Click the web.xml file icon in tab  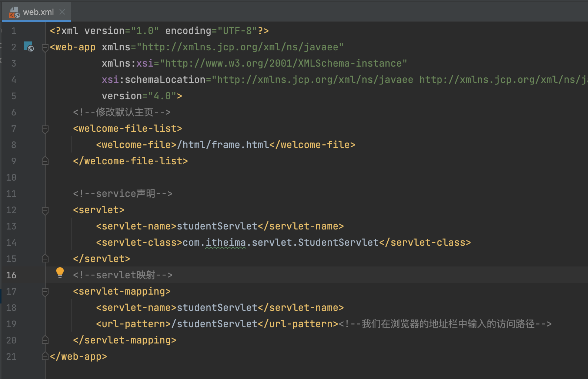point(14,12)
